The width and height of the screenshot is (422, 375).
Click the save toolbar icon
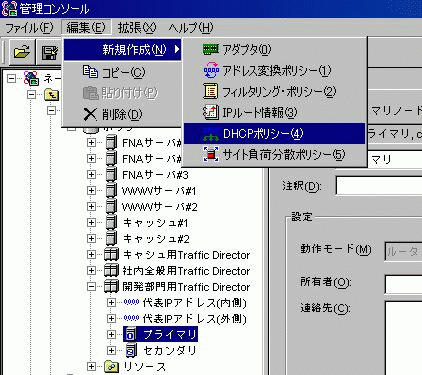coord(50,52)
